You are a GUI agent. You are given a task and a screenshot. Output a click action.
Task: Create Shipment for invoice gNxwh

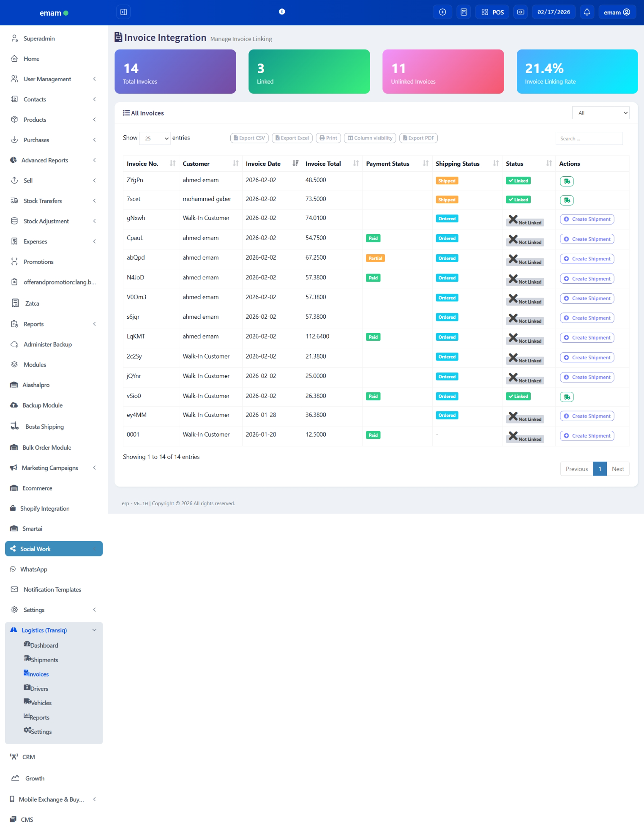587,219
